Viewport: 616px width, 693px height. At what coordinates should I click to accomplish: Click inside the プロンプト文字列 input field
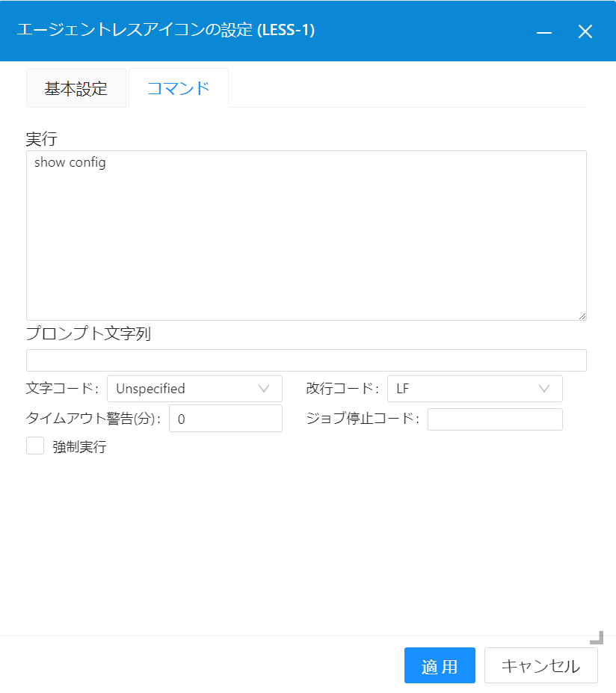tap(307, 360)
